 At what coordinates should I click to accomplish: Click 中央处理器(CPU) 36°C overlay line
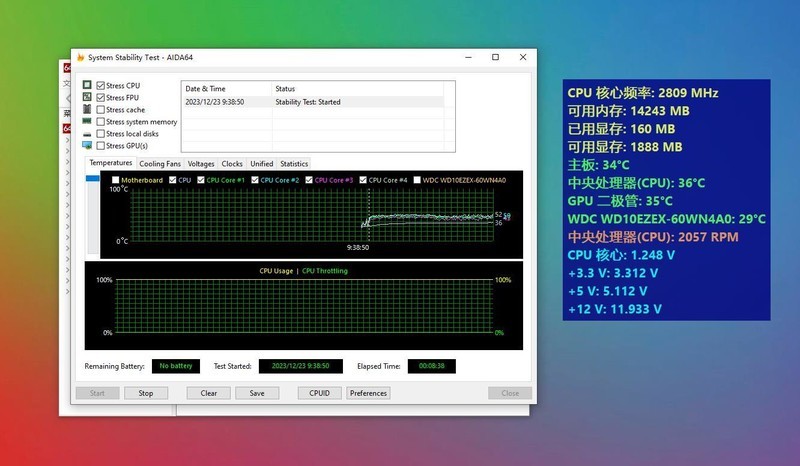click(x=636, y=183)
